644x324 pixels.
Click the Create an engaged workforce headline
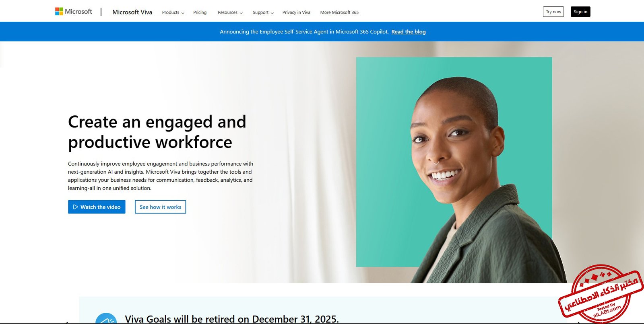click(x=157, y=132)
